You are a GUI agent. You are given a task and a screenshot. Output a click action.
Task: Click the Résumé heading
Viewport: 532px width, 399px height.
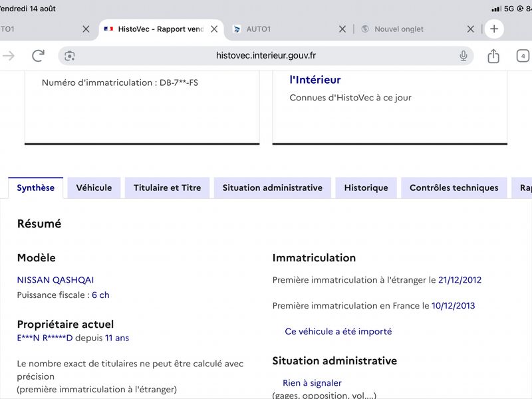(39, 223)
